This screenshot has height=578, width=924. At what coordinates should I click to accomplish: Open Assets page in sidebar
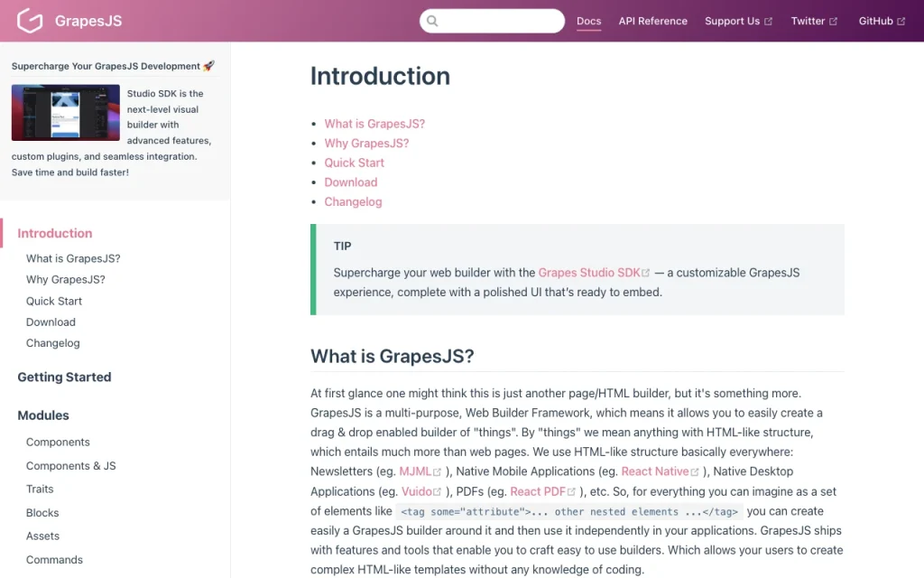pos(42,536)
